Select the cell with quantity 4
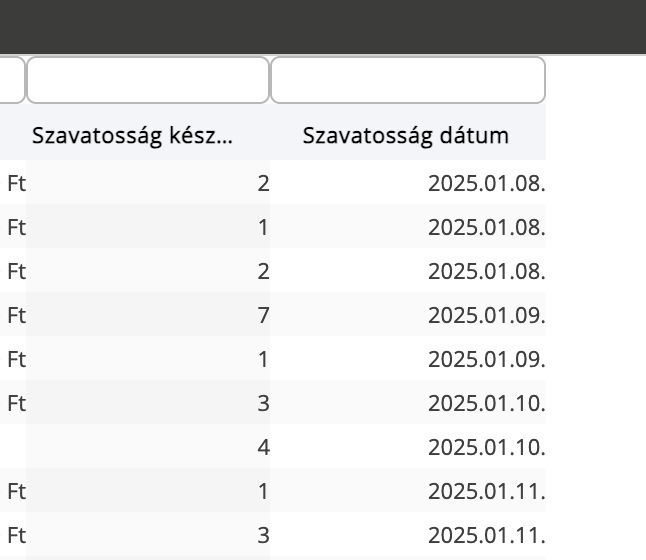The height and width of the screenshot is (560, 646). coord(147,447)
